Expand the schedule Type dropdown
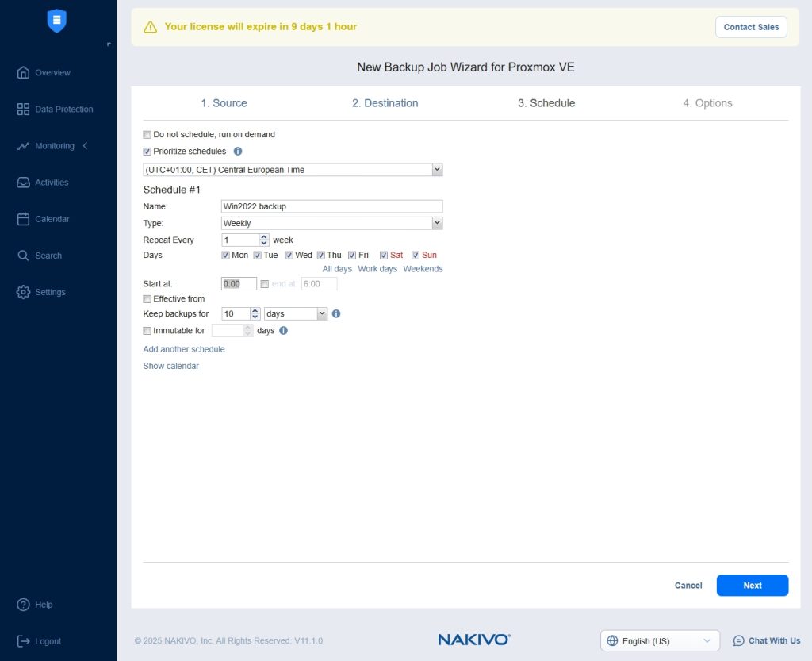The height and width of the screenshot is (661, 812). [x=436, y=224]
